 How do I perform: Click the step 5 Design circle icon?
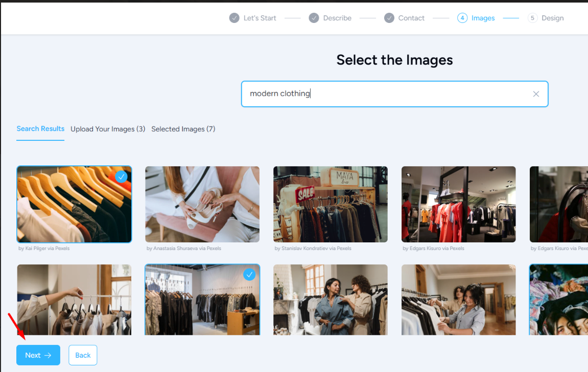(x=532, y=18)
